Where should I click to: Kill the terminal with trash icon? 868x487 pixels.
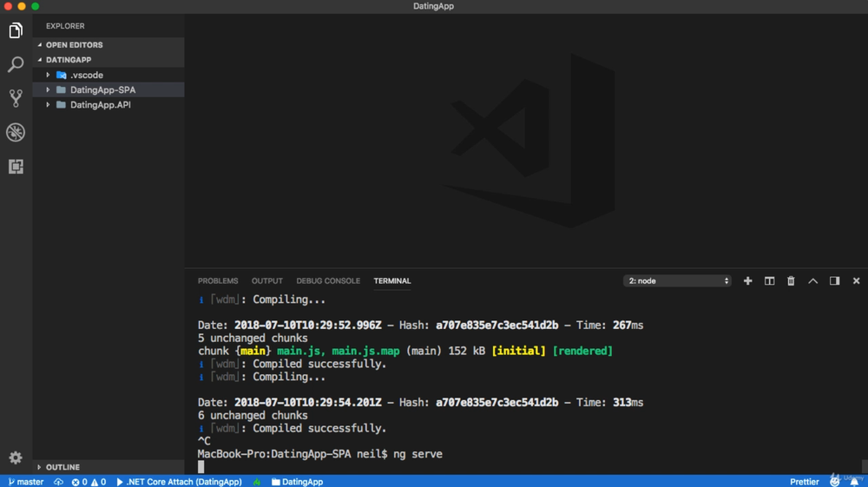click(791, 281)
